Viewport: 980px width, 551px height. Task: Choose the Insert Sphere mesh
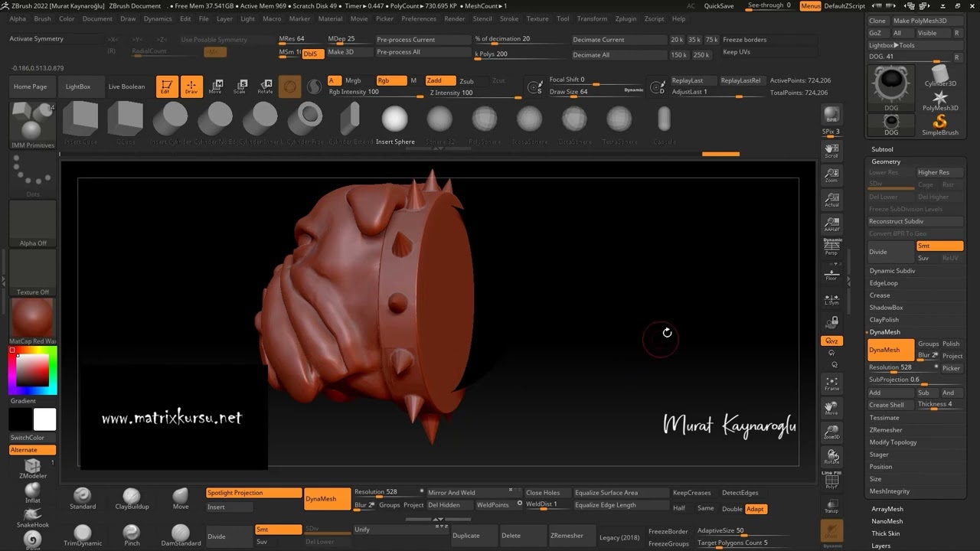(395, 124)
